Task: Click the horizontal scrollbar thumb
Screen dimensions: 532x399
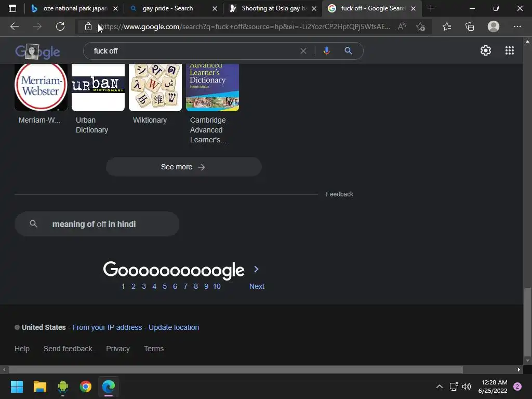Action: point(236,370)
